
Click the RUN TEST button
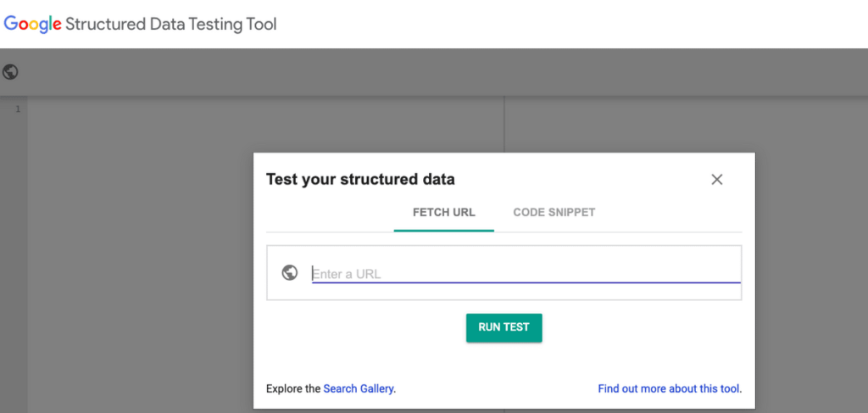click(504, 327)
